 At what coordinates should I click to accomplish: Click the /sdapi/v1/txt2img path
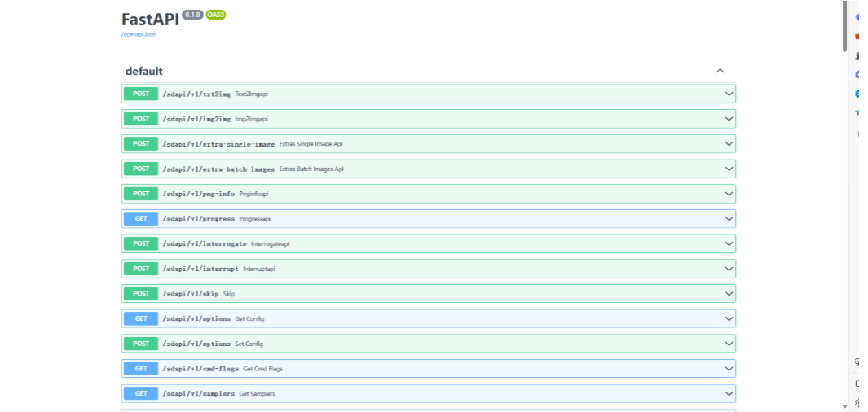point(196,94)
